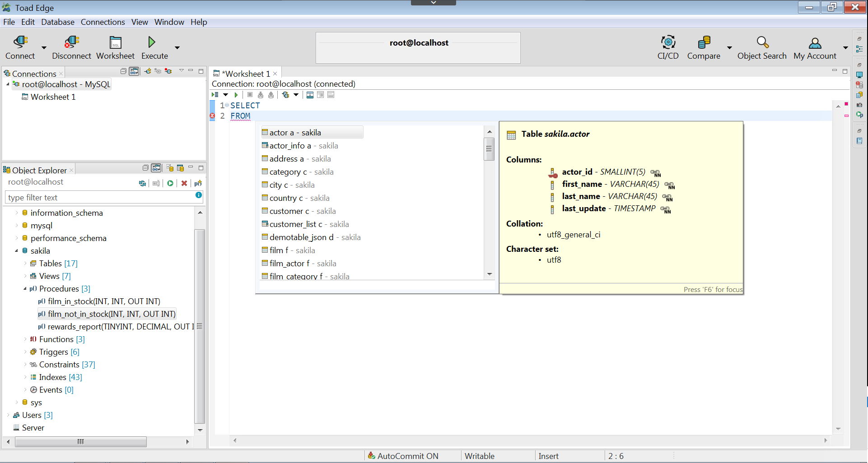Open the Connect dropdown arrow
Image resolution: width=868 pixels, height=463 pixels.
[x=44, y=47]
